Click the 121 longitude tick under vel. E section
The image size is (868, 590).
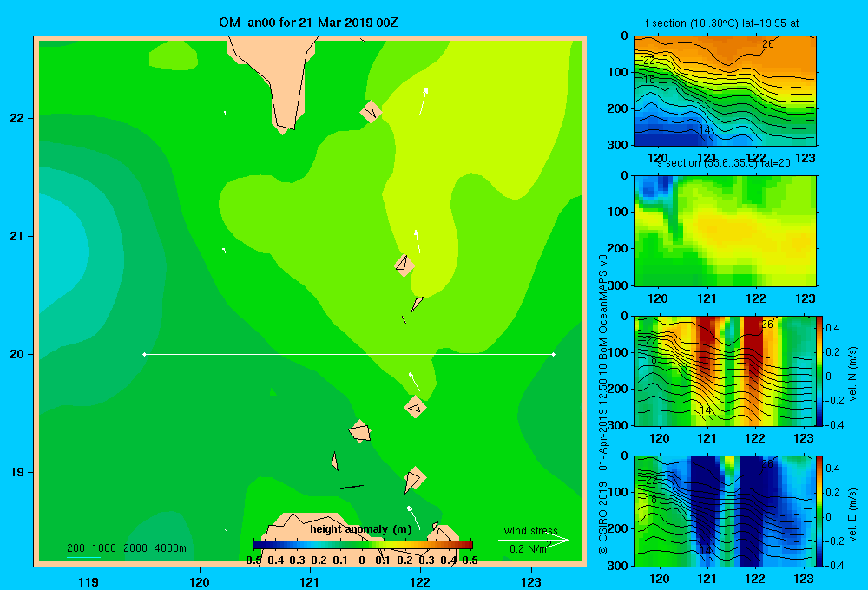pyautogui.click(x=707, y=579)
